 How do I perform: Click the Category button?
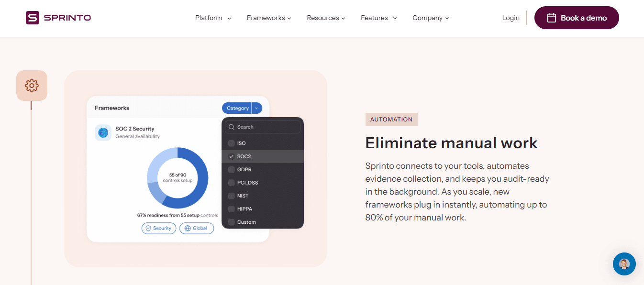coord(237,108)
